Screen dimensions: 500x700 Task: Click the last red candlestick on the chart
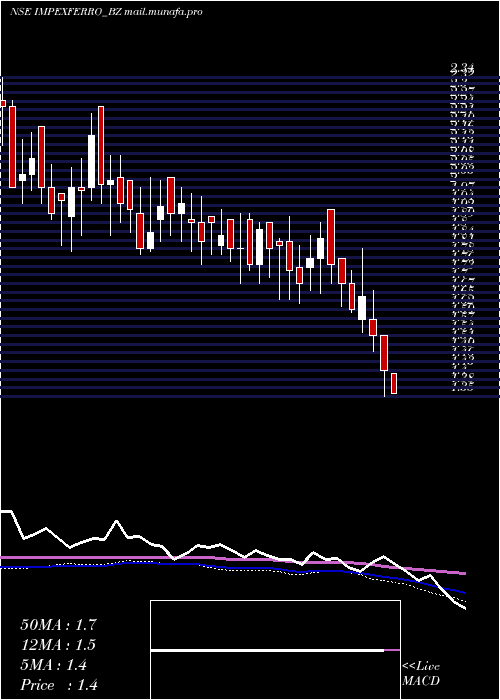click(x=394, y=383)
